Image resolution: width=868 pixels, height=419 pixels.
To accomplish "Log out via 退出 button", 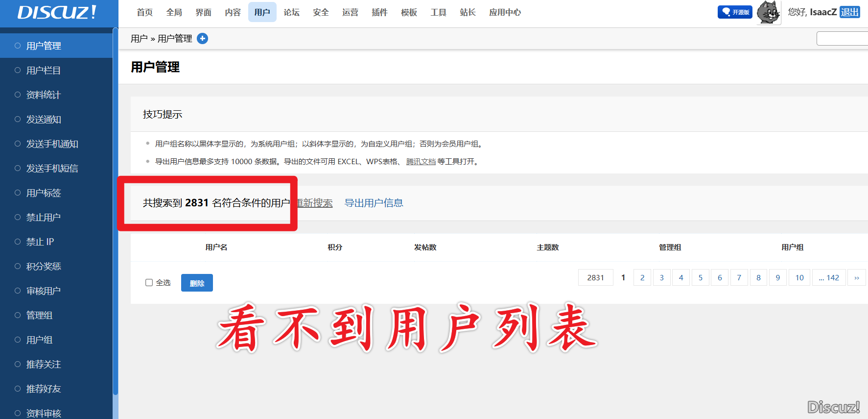I will 850,12.
